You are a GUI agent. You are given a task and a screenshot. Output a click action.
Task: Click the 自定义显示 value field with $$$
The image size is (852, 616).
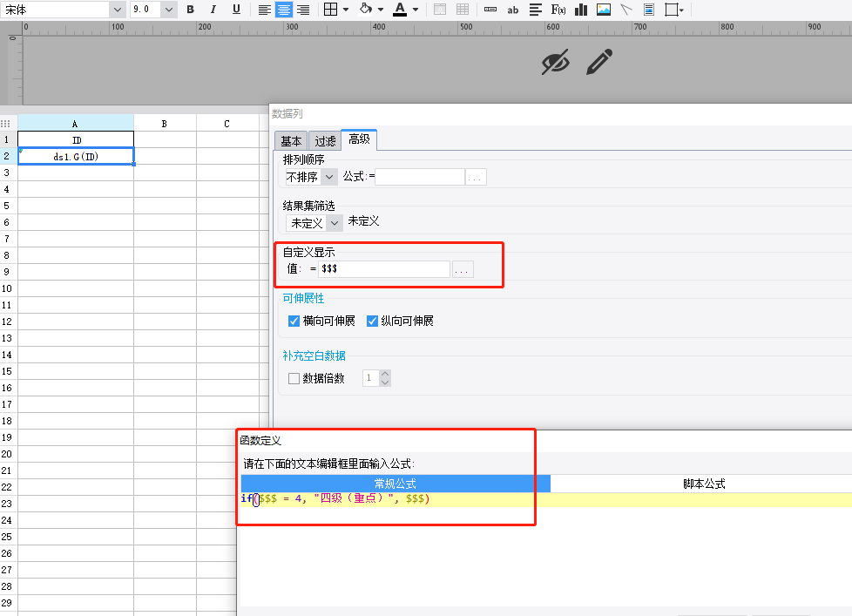tap(384, 269)
